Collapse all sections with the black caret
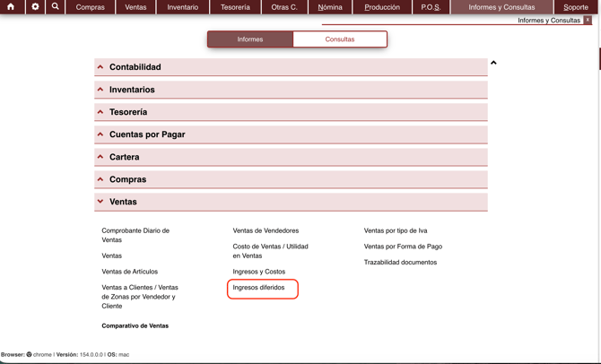The image size is (601, 364). click(x=493, y=63)
